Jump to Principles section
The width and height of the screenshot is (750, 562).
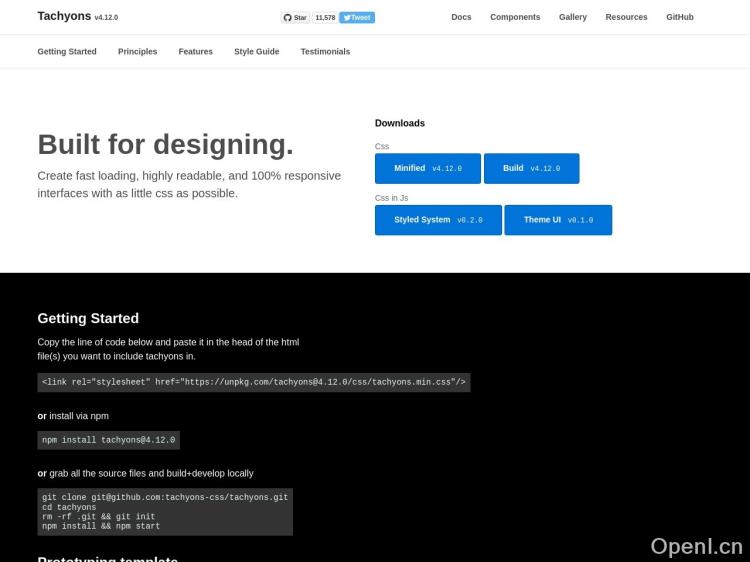point(137,52)
